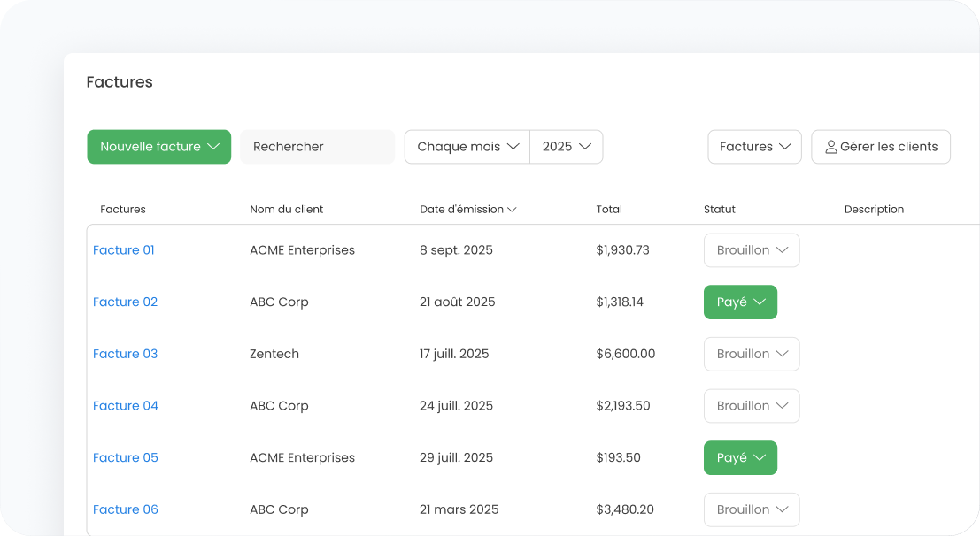Click the date 29 juill. 2025
The height and width of the screenshot is (536, 980).
coord(456,457)
